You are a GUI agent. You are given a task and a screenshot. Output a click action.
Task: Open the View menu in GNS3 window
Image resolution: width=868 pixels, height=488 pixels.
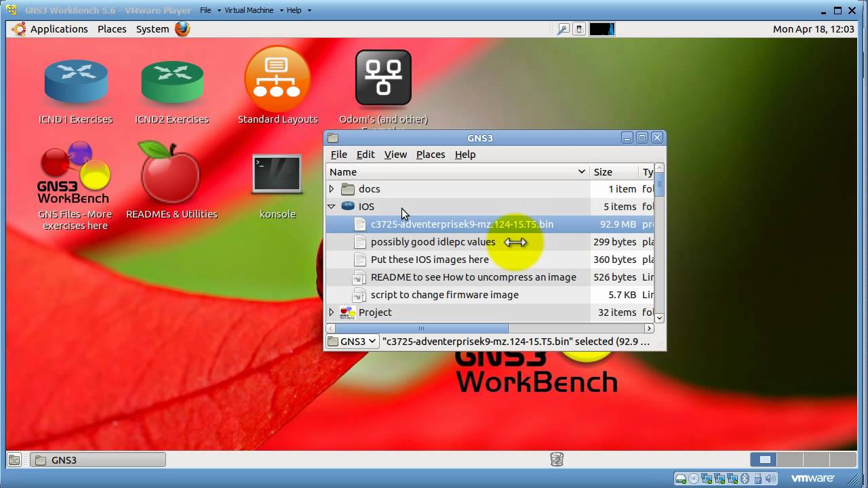click(395, 155)
